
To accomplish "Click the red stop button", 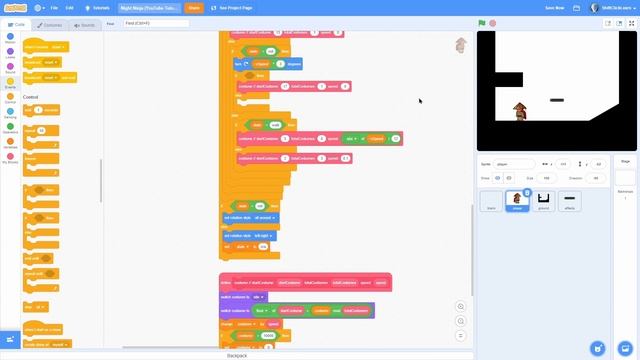I will (493, 23).
